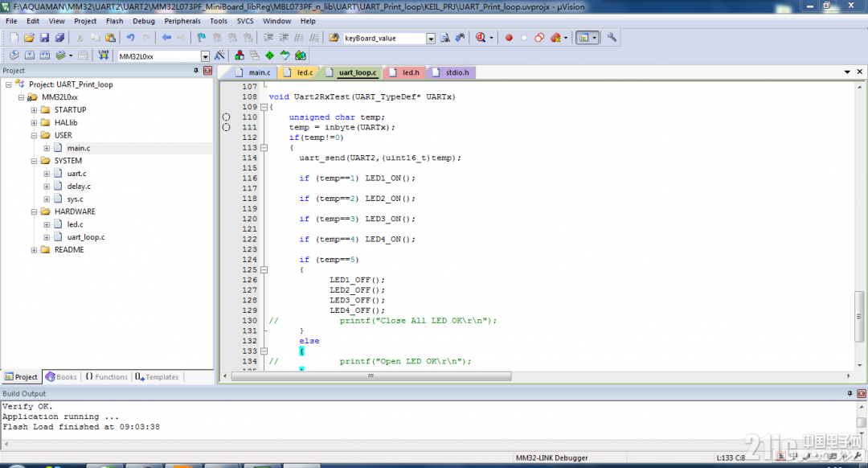Select uart_loop.c in the project tree

point(86,237)
